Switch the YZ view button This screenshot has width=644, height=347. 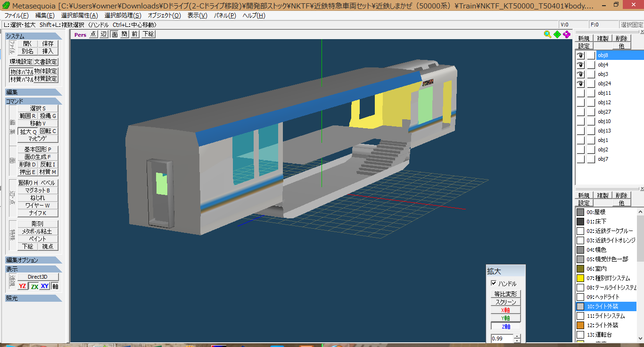point(23,286)
